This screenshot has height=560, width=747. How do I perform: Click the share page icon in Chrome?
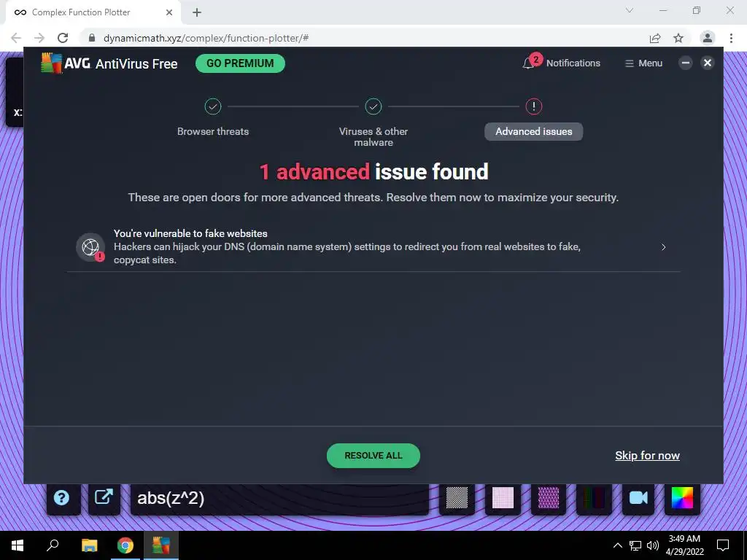(655, 38)
